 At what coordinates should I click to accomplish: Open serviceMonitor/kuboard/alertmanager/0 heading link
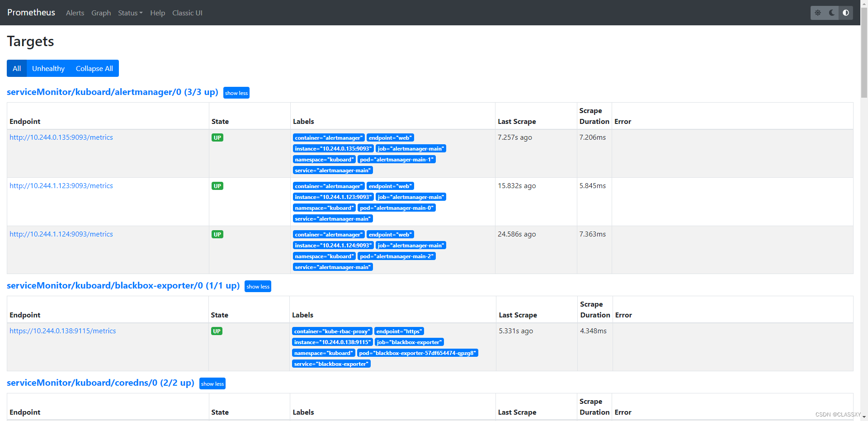[x=113, y=92]
